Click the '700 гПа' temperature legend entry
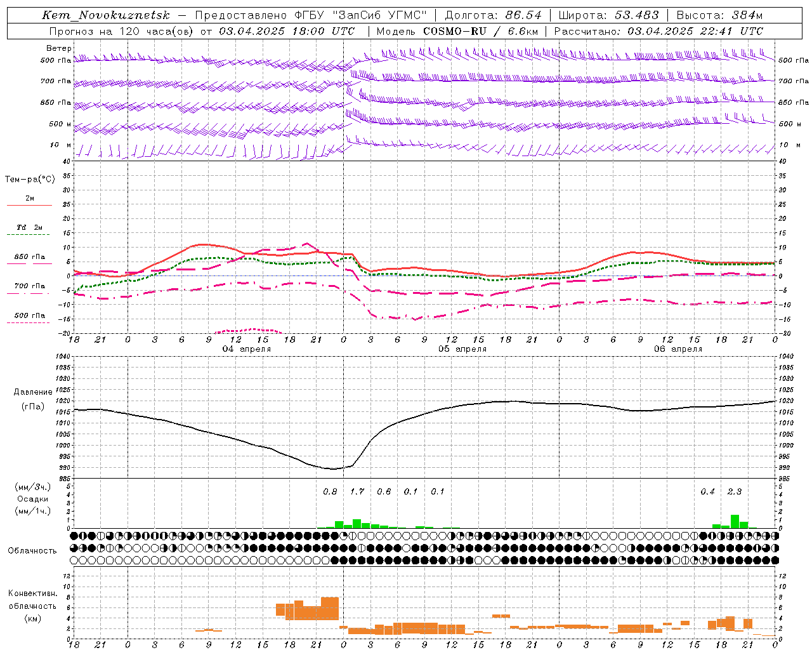Image resolution: width=812 pixels, height=650 pixels. (29, 286)
